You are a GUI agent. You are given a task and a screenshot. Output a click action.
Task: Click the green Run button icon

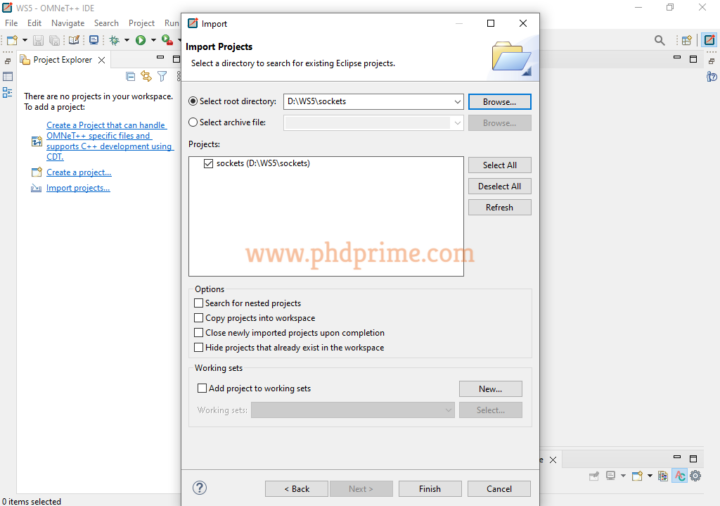(141, 40)
